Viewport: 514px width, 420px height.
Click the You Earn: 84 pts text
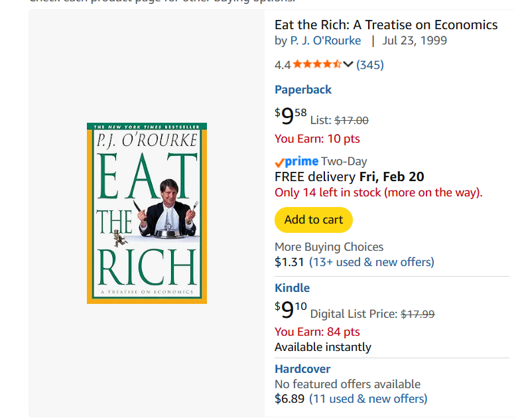tap(317, 332)
